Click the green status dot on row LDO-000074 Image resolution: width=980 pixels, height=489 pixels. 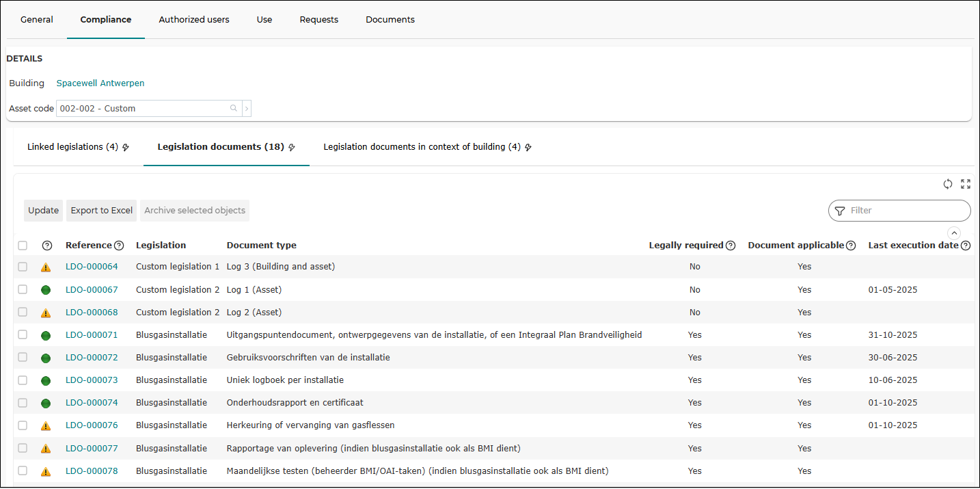click(x=46, y=404)
